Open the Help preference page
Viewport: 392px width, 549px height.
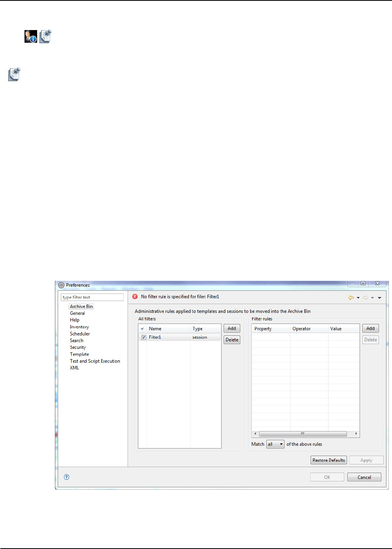75,320
